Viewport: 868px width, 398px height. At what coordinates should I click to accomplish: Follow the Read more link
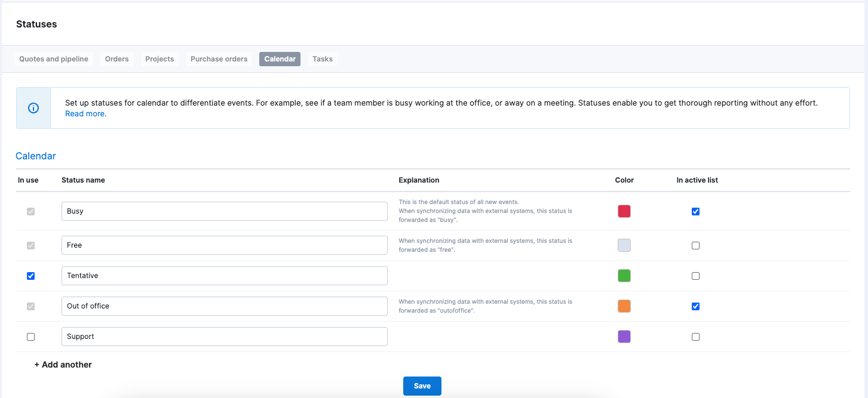tap(85, 113)
